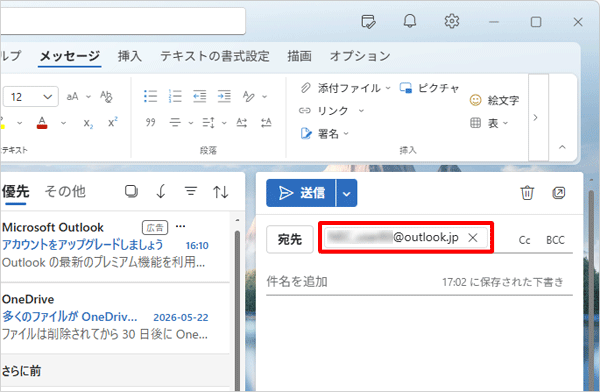Switch to the オプション tab
600x392 pixels.
tap(360, 56)
